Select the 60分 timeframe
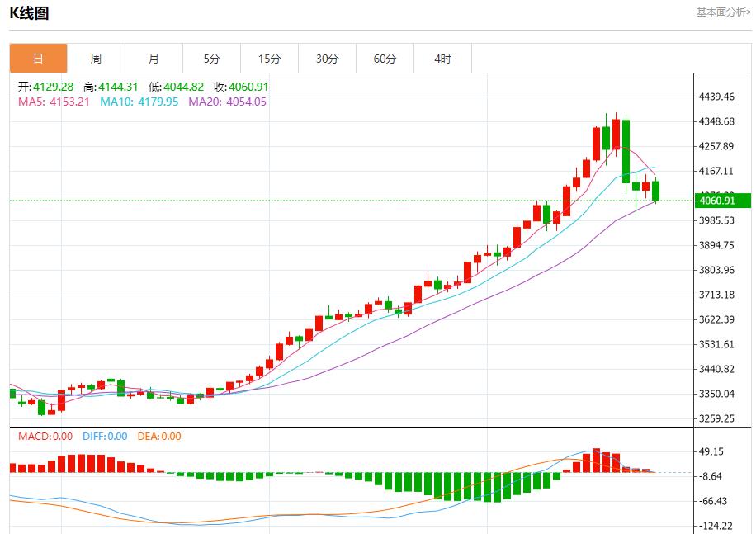This screenshot has width=756, height=534. pos(385,58)
